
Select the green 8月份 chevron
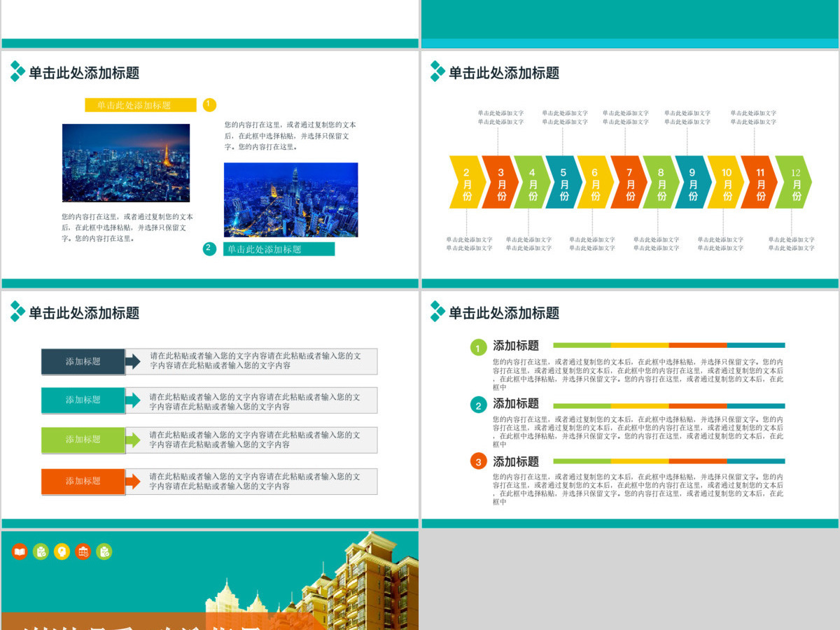(661, 182)
